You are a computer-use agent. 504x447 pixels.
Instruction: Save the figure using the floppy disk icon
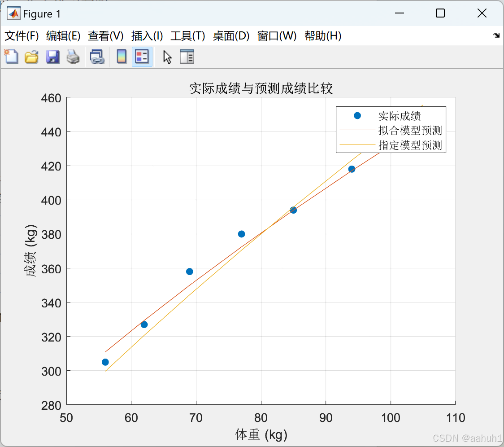click(52, 57)
